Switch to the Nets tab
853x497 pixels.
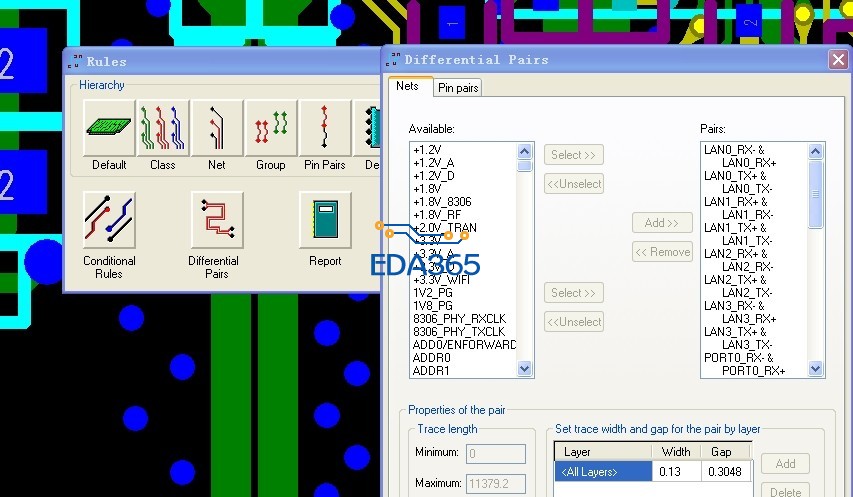click(x=408, y=87)
